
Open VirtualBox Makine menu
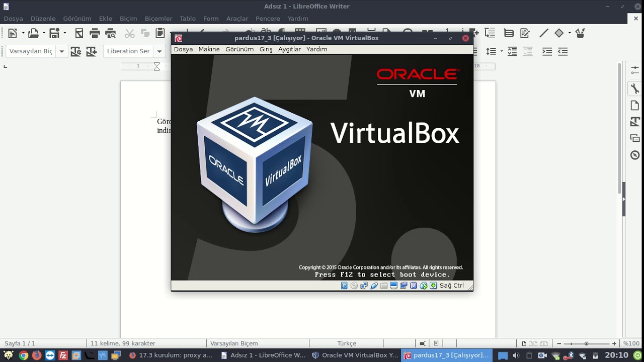coord(209,49)
